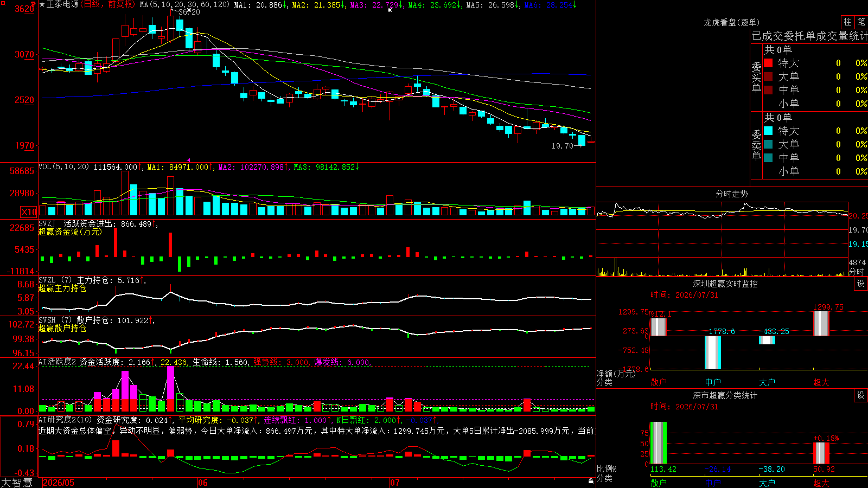Click the 龙虎看盘(逐单) panel title
This screenshot has width=868, height=488.
click(731, 22)
